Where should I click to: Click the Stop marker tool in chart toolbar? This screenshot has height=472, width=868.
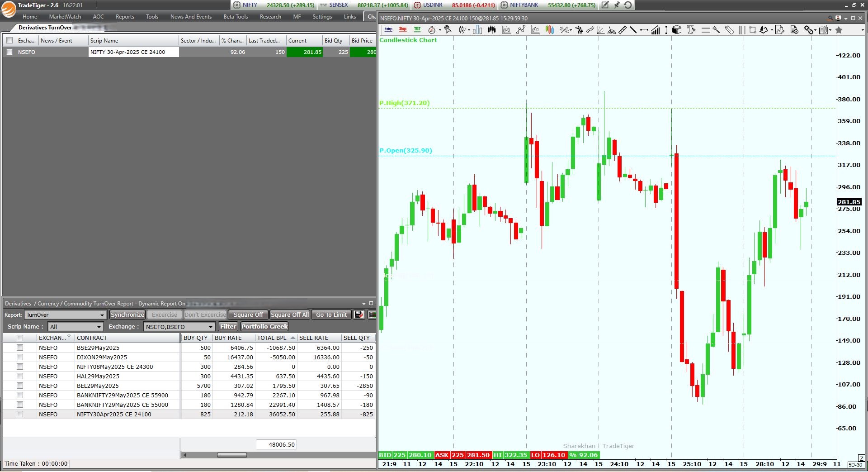click(x=403, y=29)
